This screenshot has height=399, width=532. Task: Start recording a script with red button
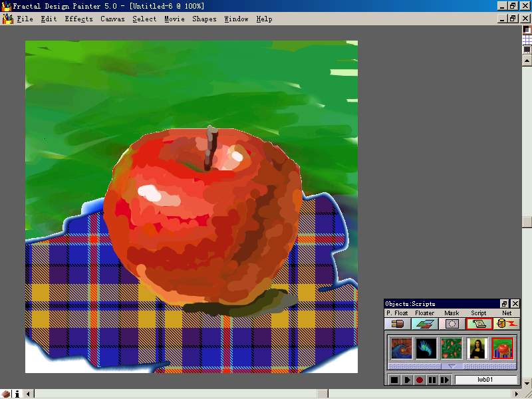tap(420, 380)
